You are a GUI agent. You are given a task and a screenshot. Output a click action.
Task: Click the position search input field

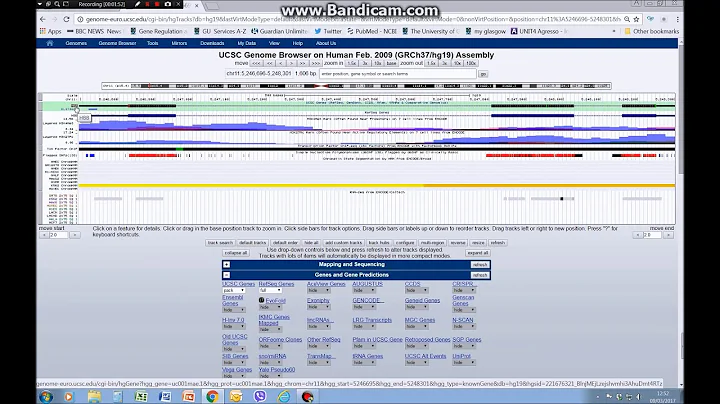(398, 73)
